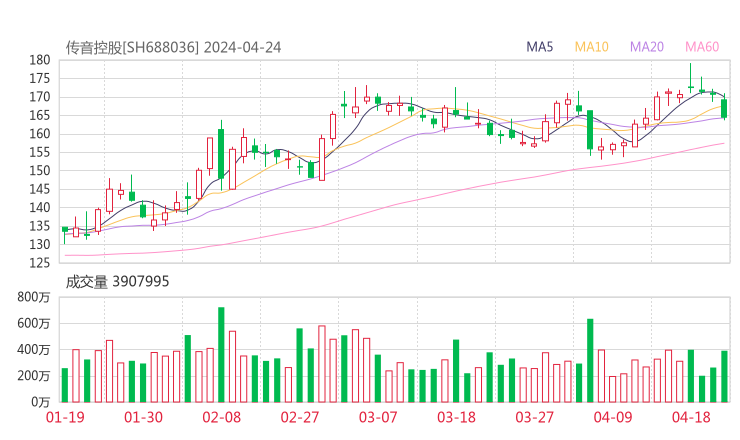Image resolution: width=740 pixels, height=440 pixels.
Task: Click the 04-18 date label
Action: (691, 417)
